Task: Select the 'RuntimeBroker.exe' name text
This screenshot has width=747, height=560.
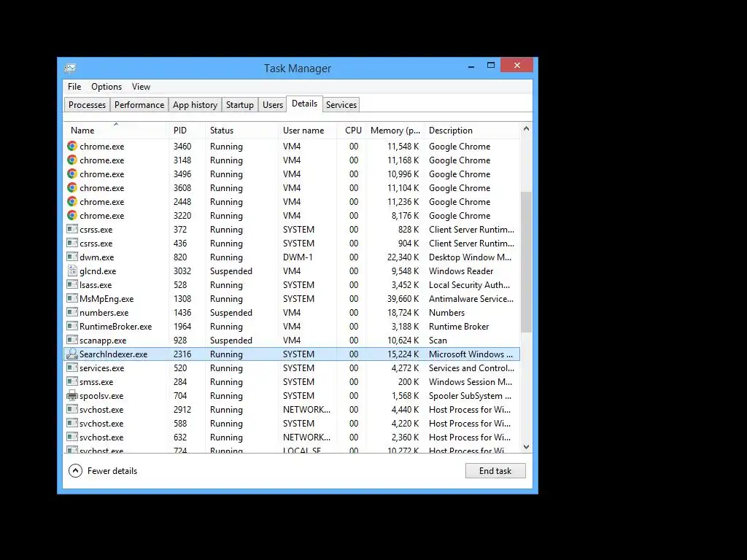Action: click(x=116, y=326)
